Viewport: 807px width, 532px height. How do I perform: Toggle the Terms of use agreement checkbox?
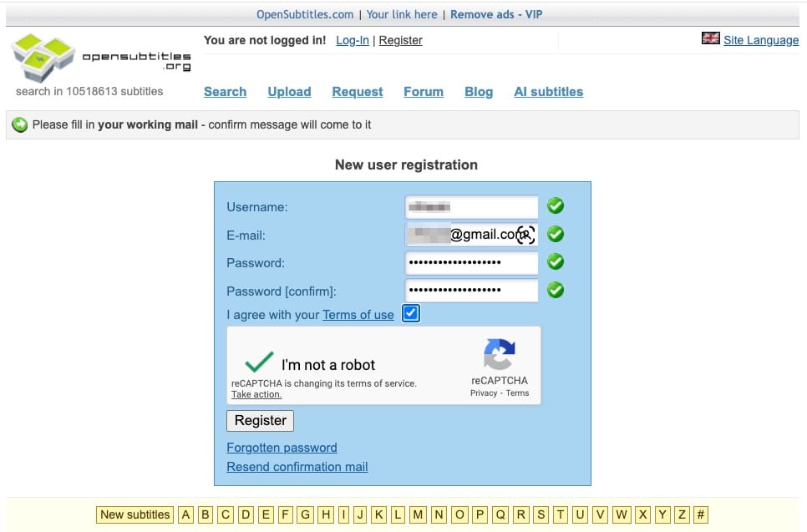(x=411, y=313)
